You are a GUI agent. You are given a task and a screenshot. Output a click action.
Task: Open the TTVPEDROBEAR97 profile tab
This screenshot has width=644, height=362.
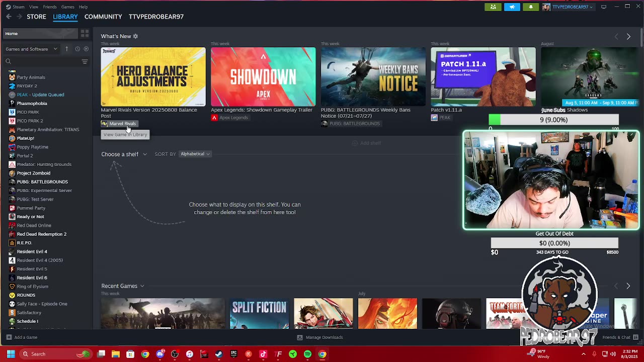[x=156, y=17]
